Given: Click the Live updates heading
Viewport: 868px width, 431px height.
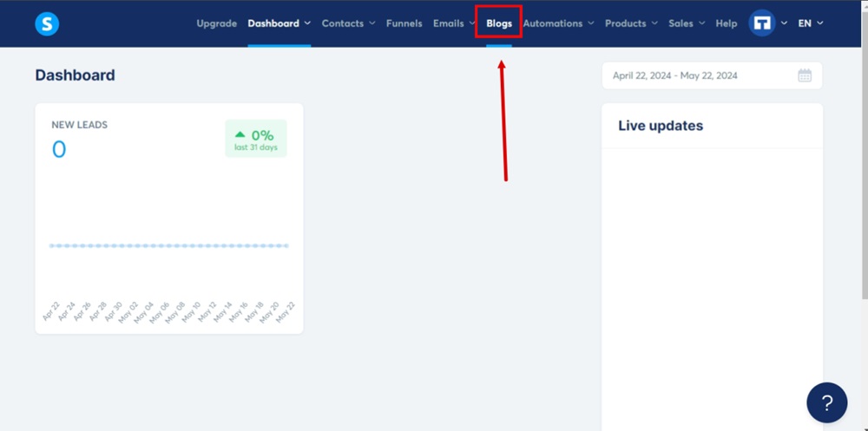Looking at the screenshot, I should coord(661,126).
